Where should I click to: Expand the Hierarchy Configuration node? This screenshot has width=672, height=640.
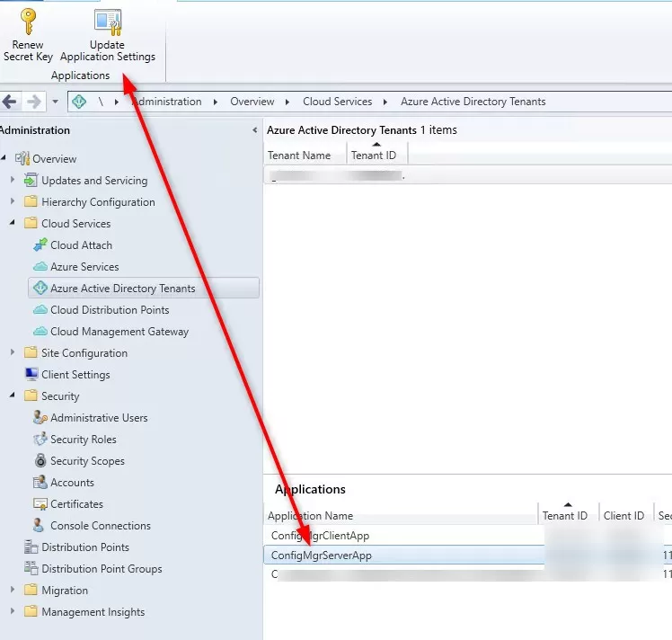click(x=13, y=201)
